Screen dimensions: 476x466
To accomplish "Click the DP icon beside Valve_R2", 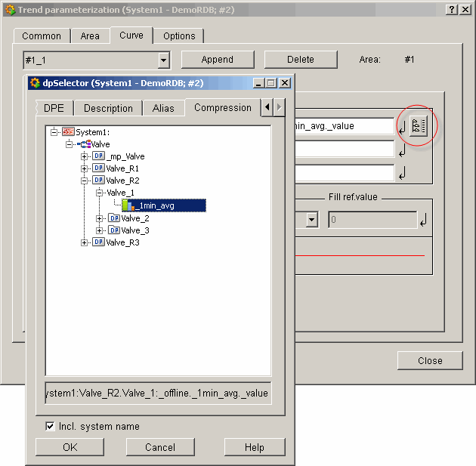I will click(99, 181).
